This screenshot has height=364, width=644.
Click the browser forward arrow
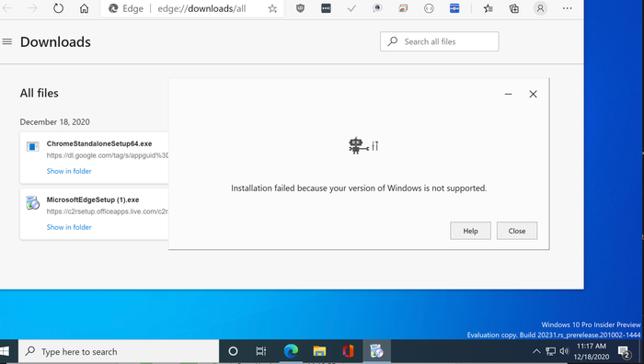pos(32,8)
